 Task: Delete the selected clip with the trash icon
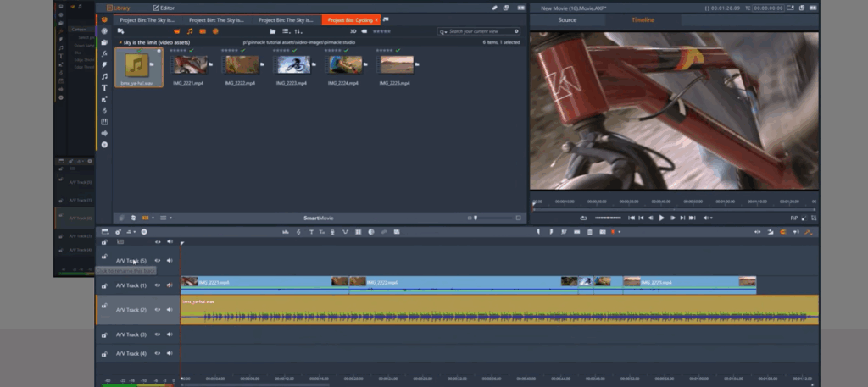coord(590,232)
